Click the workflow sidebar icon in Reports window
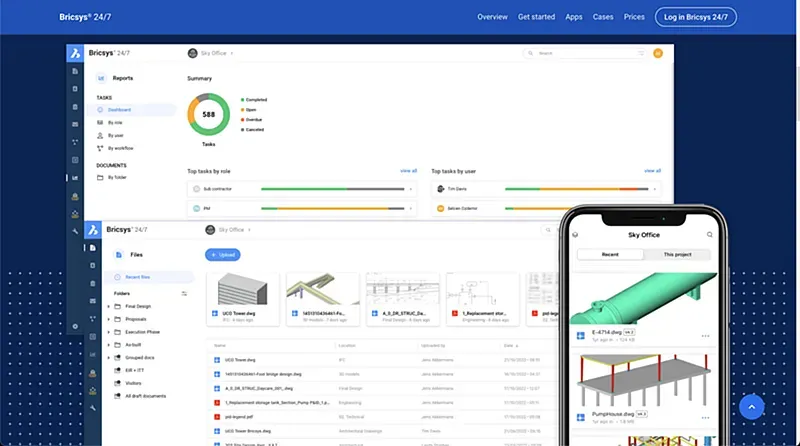This screenshot has width=800, height=446. pos(75,142)
